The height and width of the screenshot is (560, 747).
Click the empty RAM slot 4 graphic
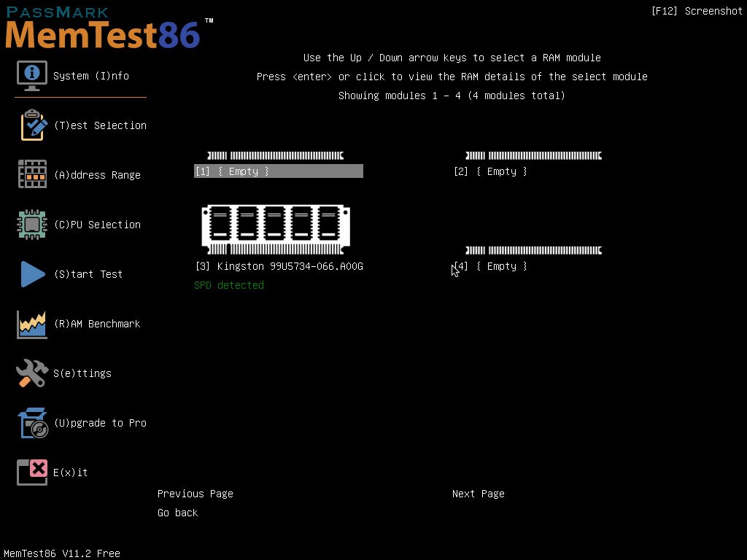(533, 251)
